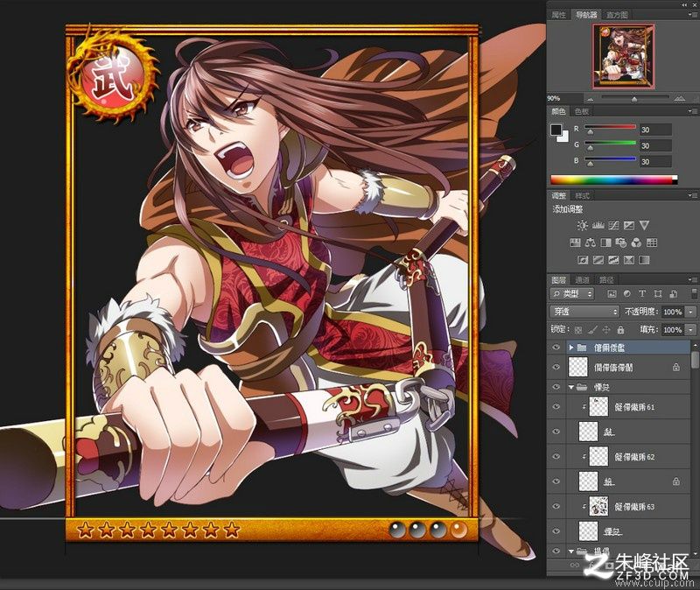
Task: Hide the highlighted layer group via eye icon
Action: [556, 348]
